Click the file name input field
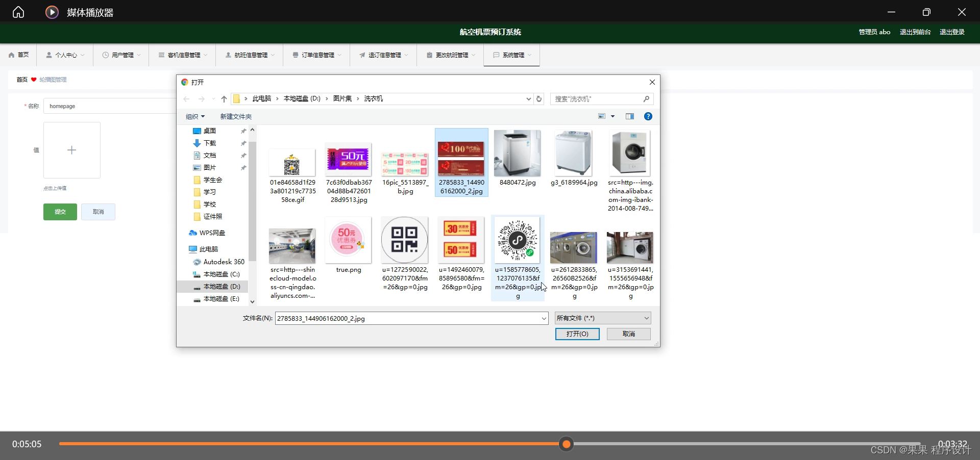Image resolution: width=980 pixels, height=460 pixels. (x=407, y=318)
